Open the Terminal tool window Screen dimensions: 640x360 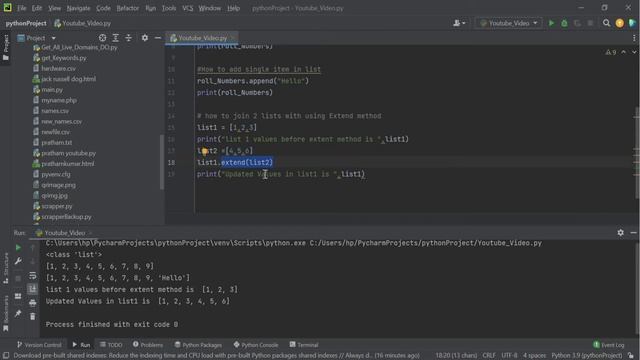pyautogui.click(x=304, y=345)
